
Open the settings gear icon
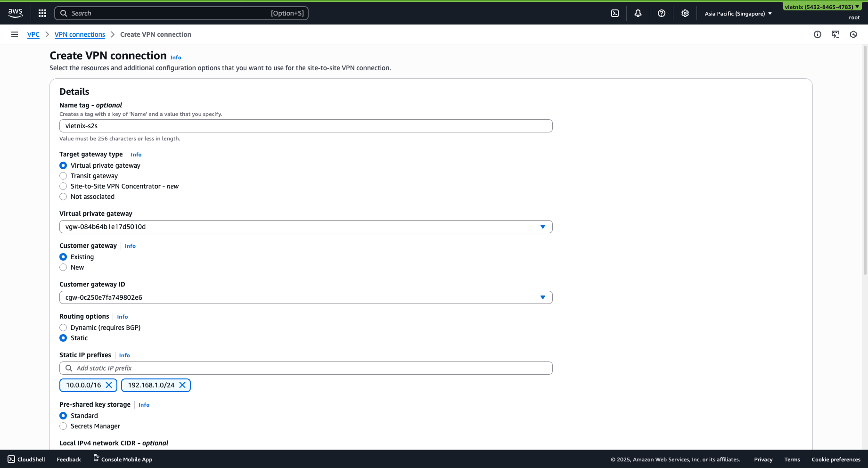685,13
